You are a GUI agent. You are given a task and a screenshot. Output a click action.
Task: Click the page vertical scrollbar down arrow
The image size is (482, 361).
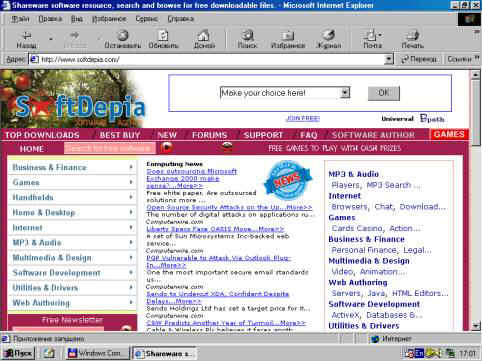point(476,326)
